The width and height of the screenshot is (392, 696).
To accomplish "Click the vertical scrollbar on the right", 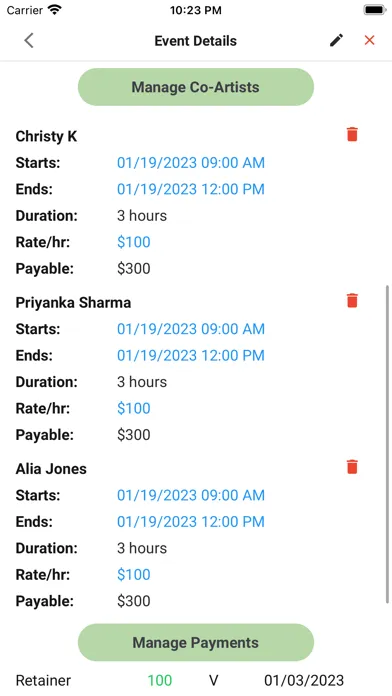I will [387, 444].
